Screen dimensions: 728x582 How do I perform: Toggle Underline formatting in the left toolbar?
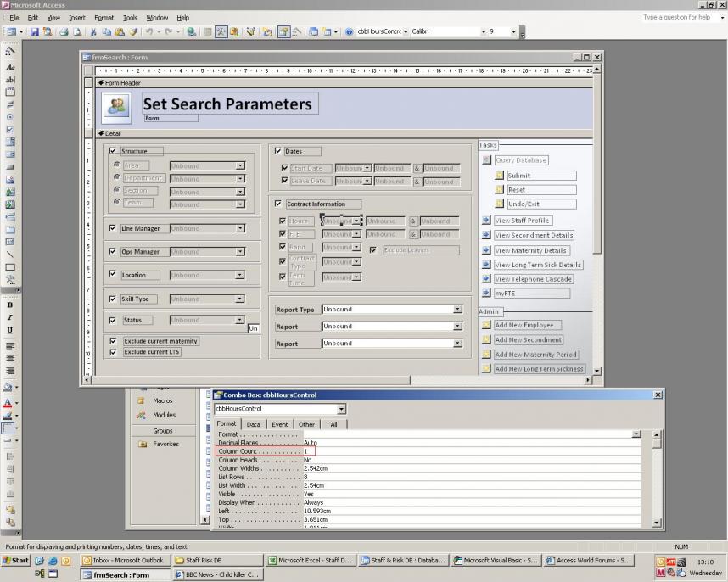[x=10, y=329]
